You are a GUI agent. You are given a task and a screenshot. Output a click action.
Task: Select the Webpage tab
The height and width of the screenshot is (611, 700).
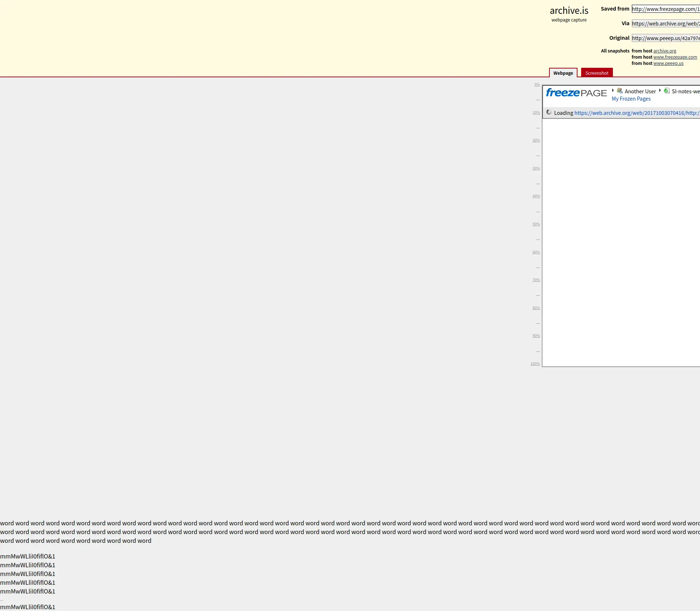[x=563, y=73]
